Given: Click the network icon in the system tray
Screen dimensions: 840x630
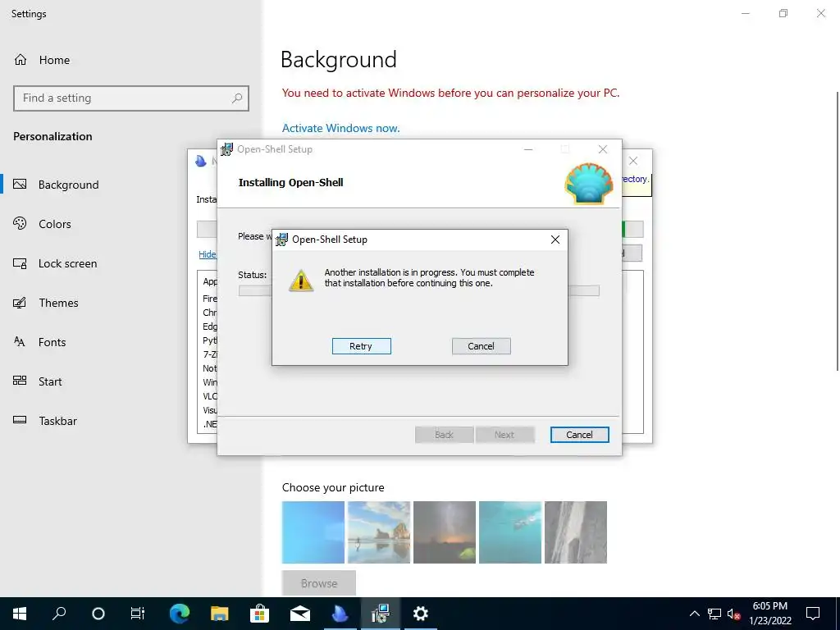Looking at the screenshot, I should pos(714,614).
